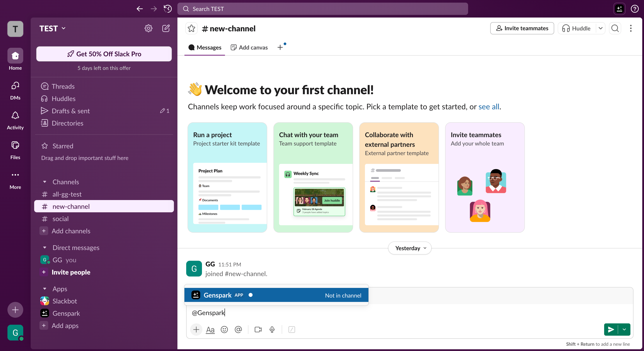The width and height of the screenshot is (644, 351).
Task: Choose the Run a project template card
Action: pyautogui.click(x=227, y=177)
